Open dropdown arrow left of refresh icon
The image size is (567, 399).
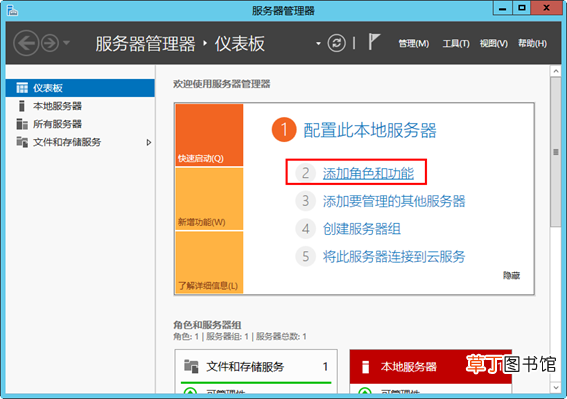tap(318, 43)
